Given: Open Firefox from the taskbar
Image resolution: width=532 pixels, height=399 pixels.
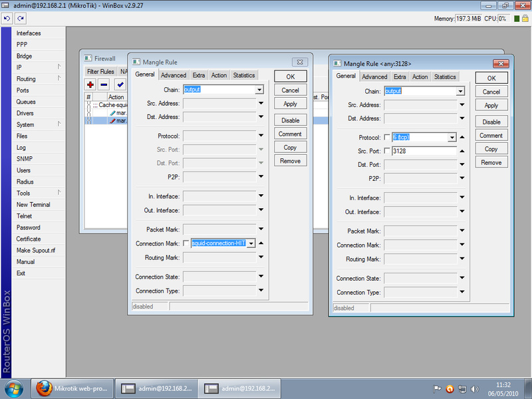Looking at the screenshot, I should 72,389.
